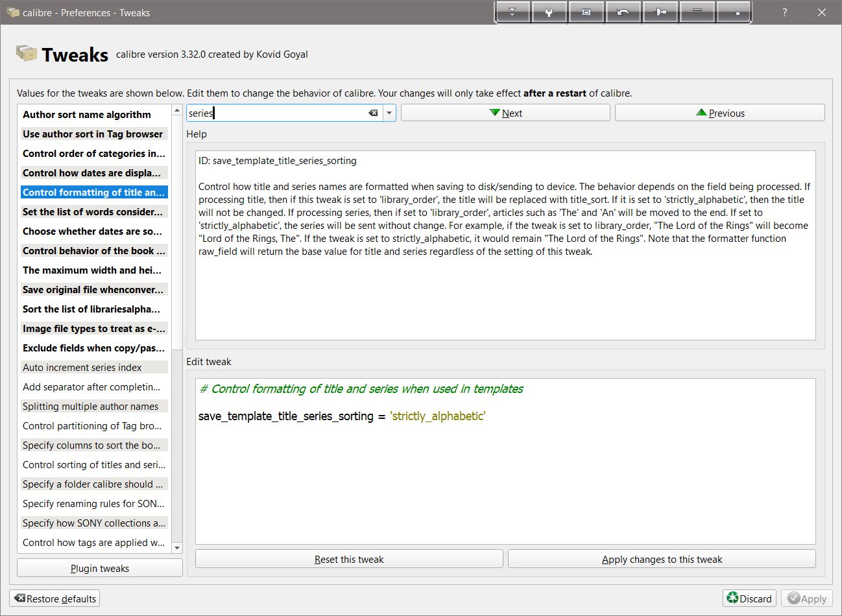
Task: Open Plugin tweaks
Action: (x=100, y=568)
